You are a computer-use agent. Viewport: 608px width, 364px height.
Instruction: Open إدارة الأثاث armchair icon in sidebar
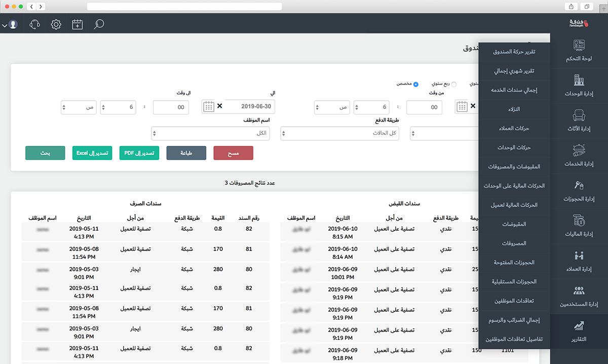[x=579, y=115]
